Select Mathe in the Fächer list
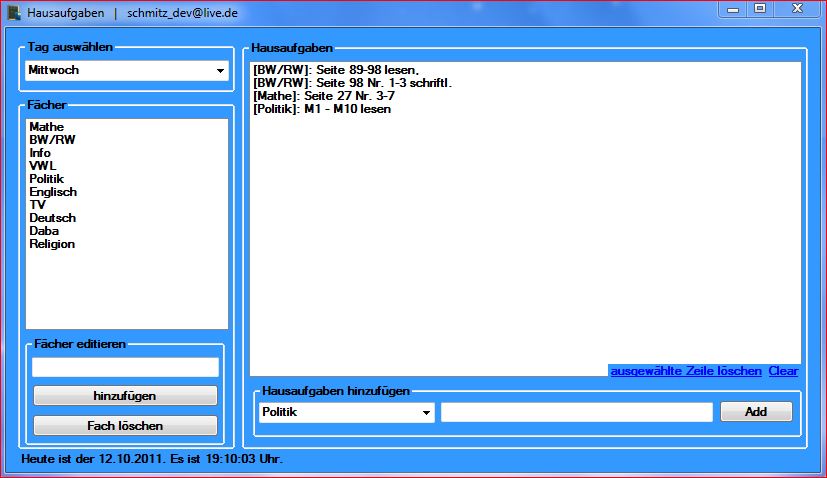Image resolution: width=827 pixels, height=478 pixels. tap(46, 127)
